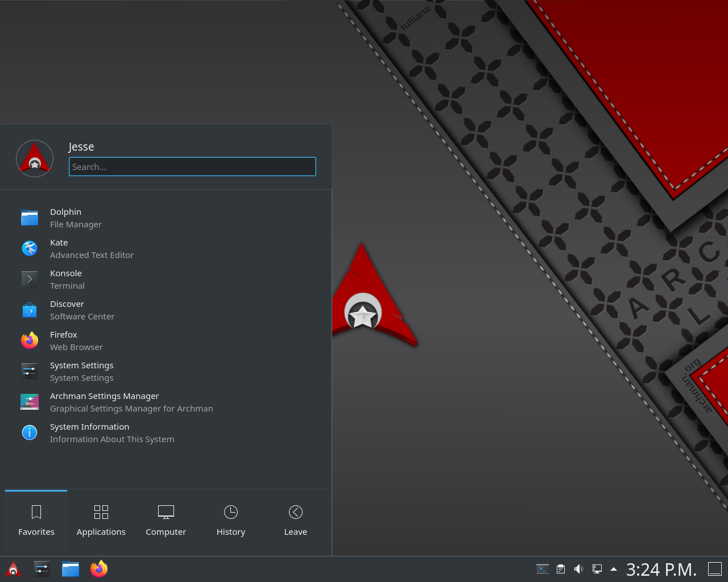
Task: Click the desktop Archman logo
Action: coord(375,294)
